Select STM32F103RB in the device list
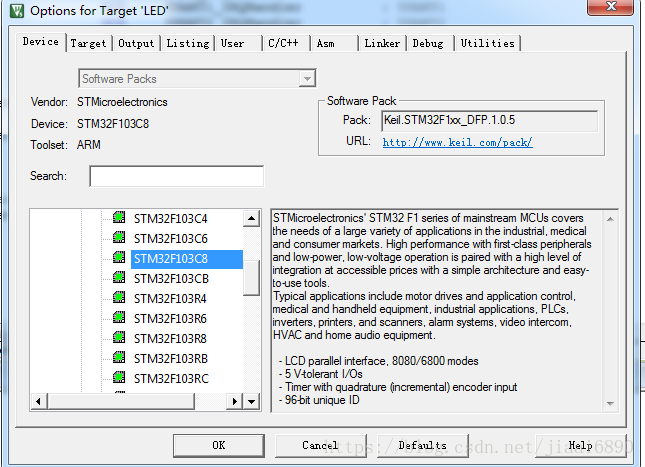Screen dimensions: 645x467 click(171, 359)
